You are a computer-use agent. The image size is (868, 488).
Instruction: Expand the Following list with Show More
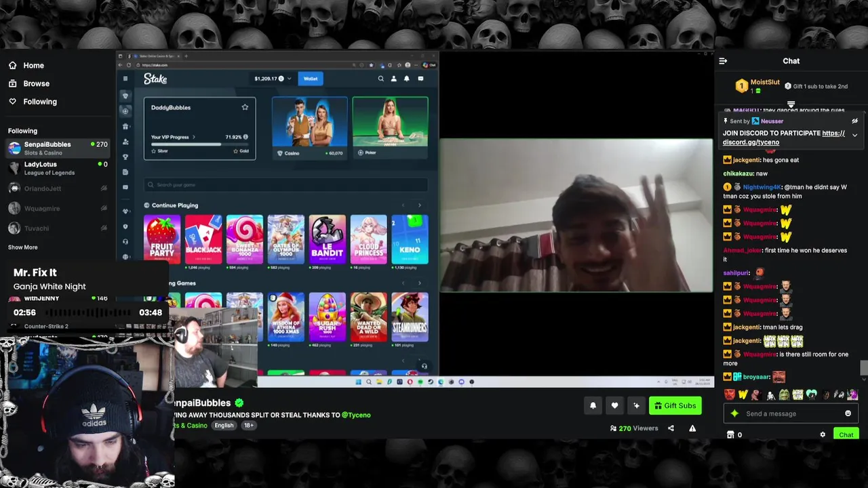(x=23, y=247)
